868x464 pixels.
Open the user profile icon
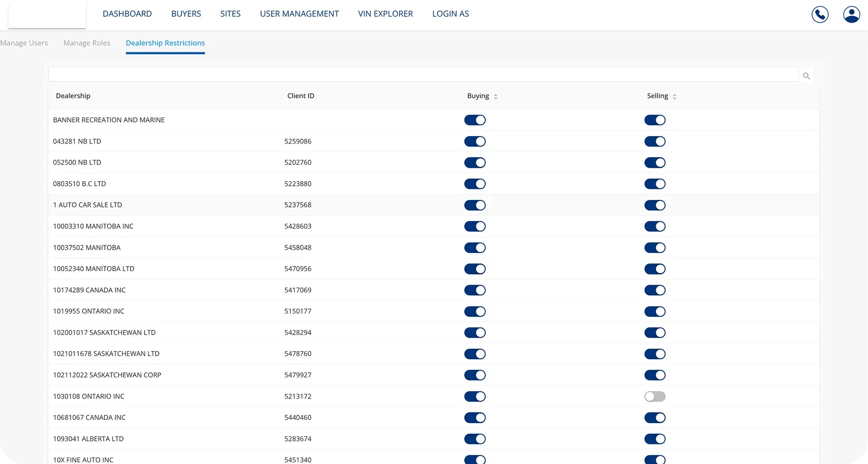pyautogui.click(x=851, y=14)
